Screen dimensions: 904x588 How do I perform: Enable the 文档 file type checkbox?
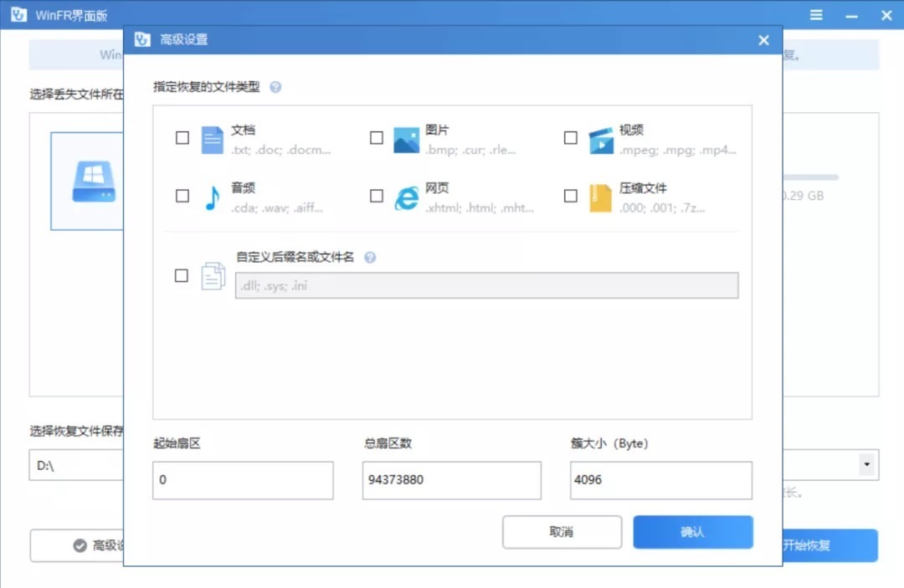pos(182,138)
